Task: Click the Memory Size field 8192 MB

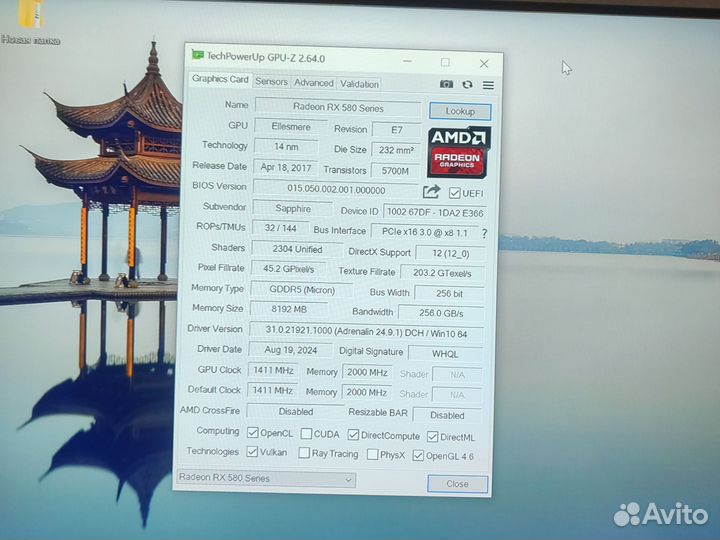Action: 289,309
